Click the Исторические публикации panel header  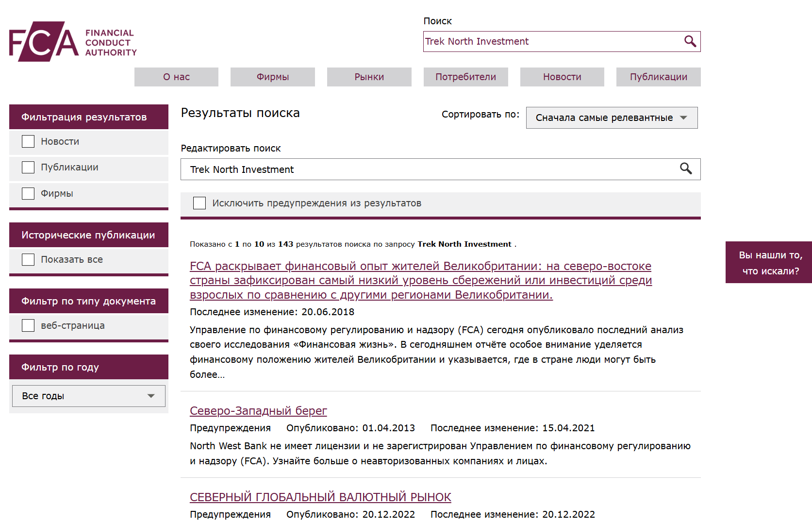pyautogui.click(x=89, y=235)
